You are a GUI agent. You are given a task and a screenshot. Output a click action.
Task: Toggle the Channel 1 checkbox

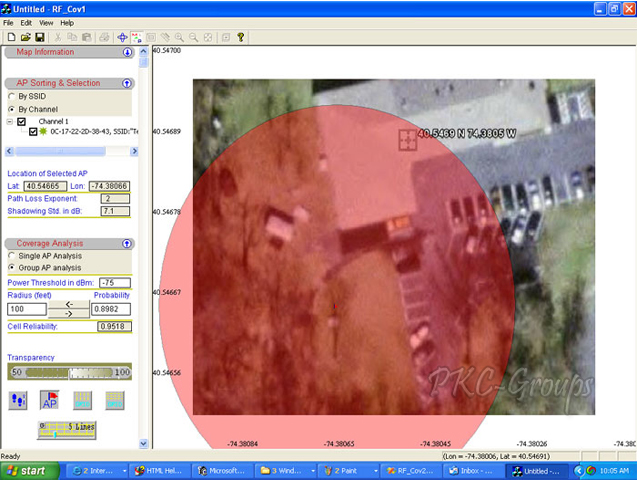point(22,122)
